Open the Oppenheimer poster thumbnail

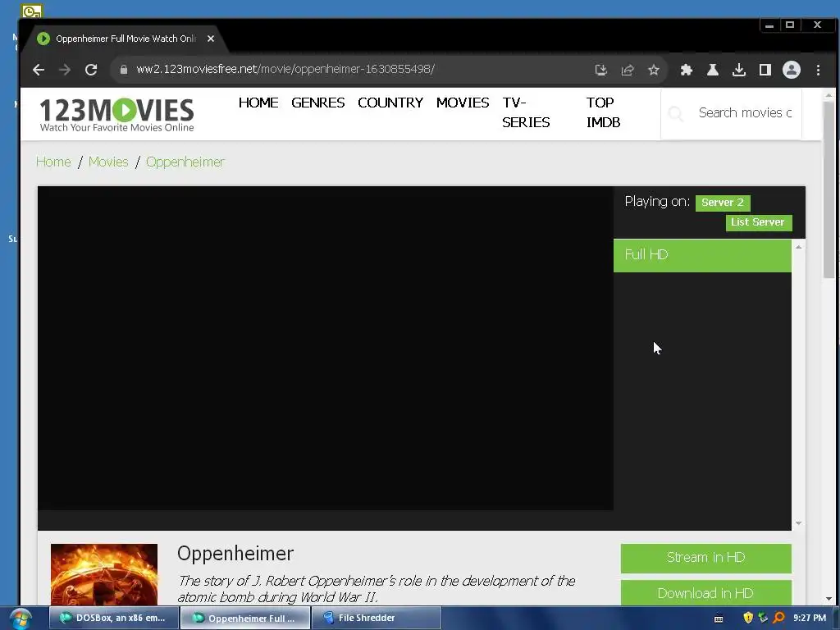coord(104,574)
